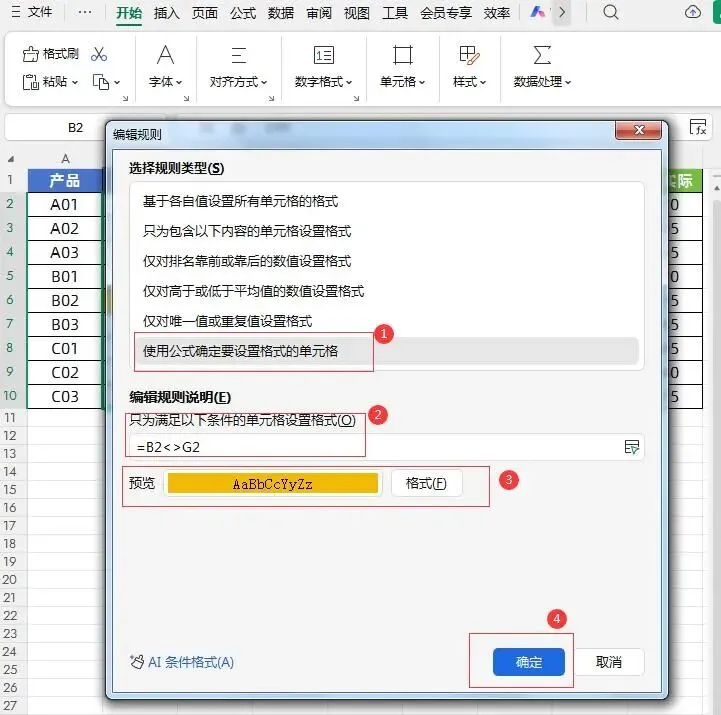Expand the 数字格式 dropdown
This screenshot has height=715, width=721.
tap(349, 83)
